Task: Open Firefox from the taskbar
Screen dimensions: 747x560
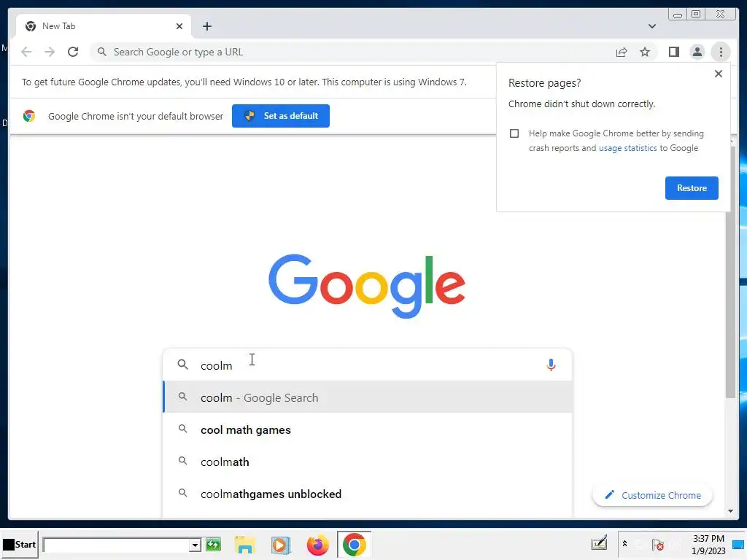Action: point(318,545)
